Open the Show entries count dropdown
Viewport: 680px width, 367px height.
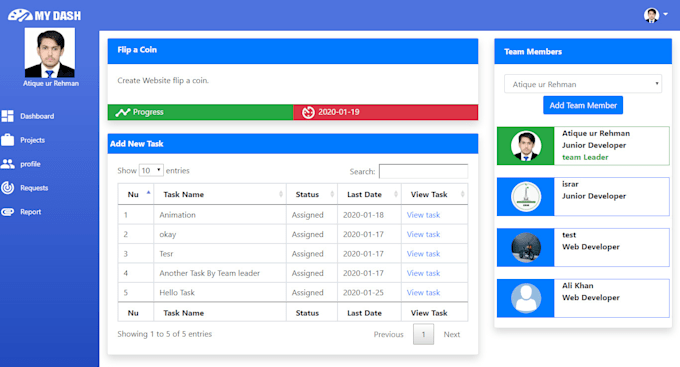(x=151, y=170)
